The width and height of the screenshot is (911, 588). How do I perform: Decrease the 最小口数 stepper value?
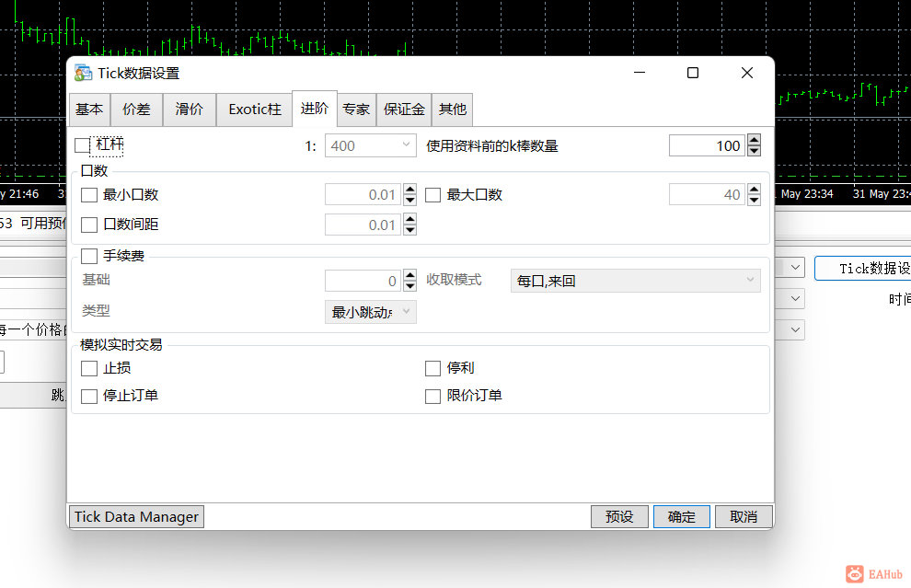coord(410,200)
